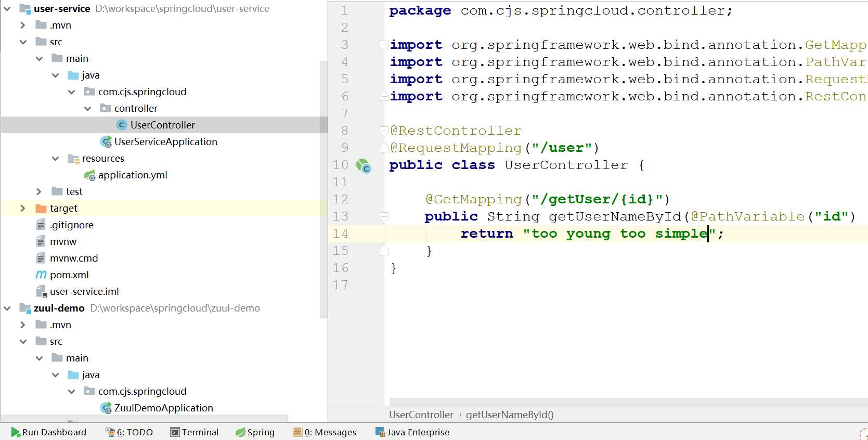Click the TODO tool window icon

tap(110, 432)
